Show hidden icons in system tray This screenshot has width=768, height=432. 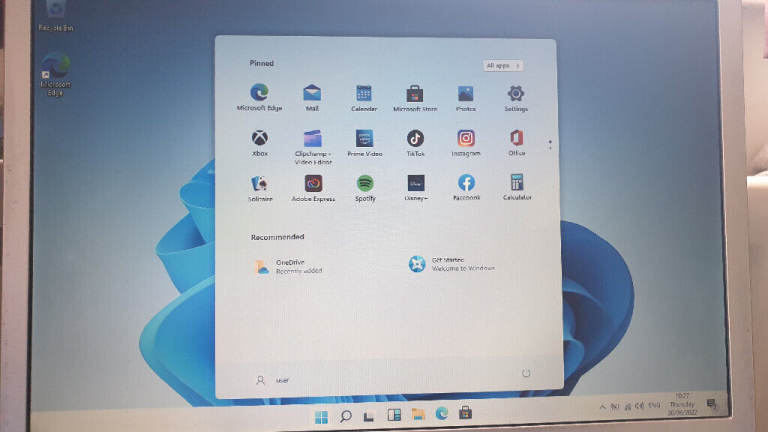[603, 405]
